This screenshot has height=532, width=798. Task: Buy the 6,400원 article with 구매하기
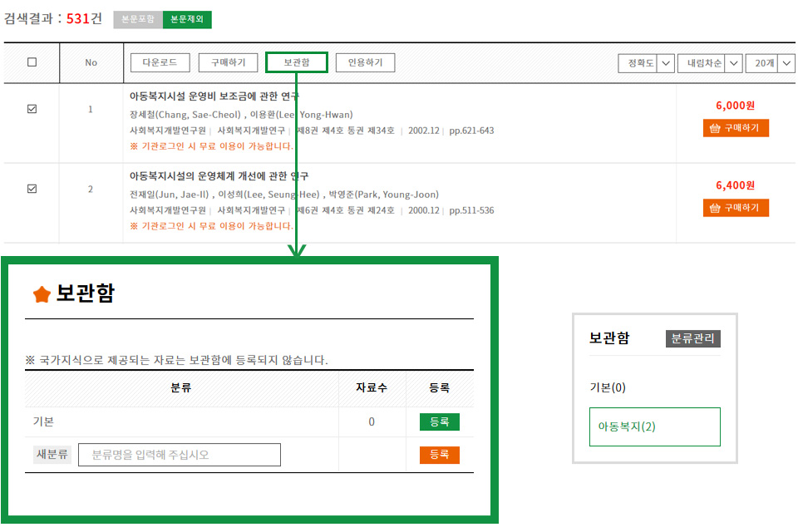tap(736, 208)
